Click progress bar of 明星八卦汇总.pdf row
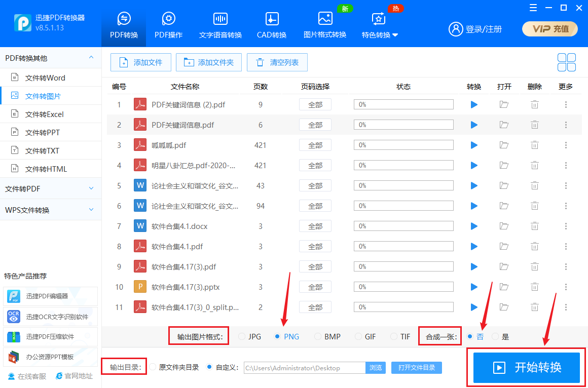The width and height of the screenshot is (588, 388). (403, 165)
